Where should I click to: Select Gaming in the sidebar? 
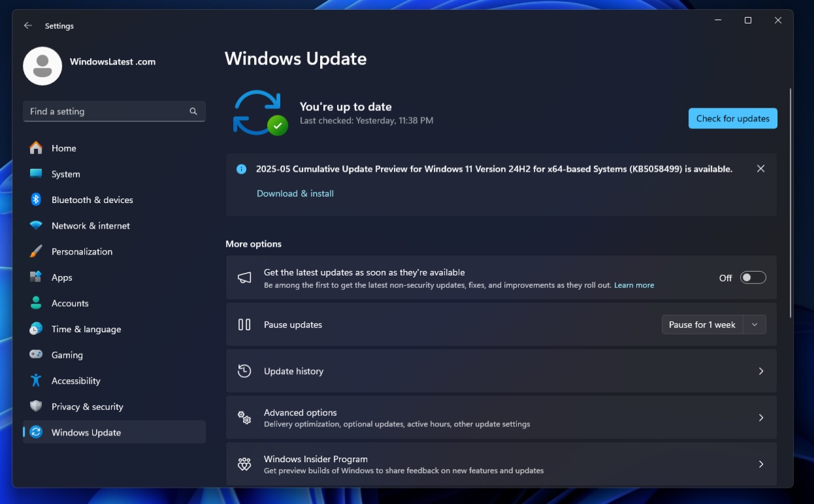click(x=114, y=355)
